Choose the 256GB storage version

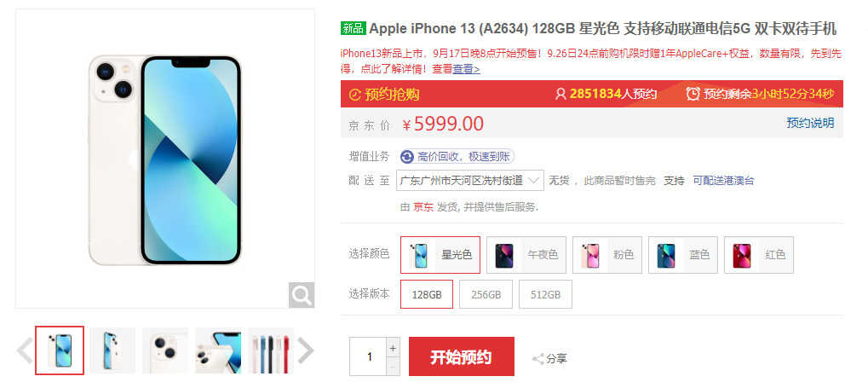[x=486, y=294]
